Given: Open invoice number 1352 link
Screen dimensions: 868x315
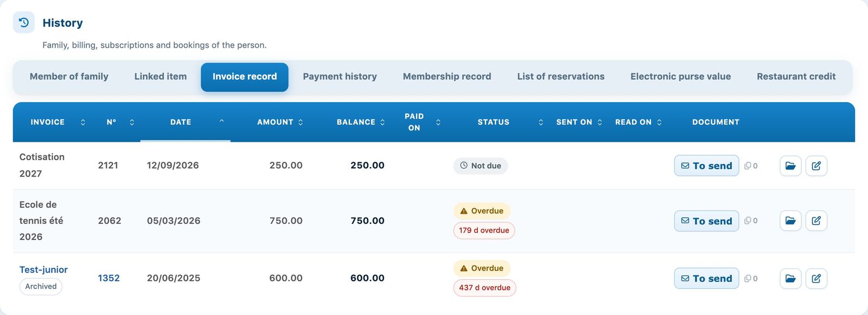Looking at the screenshot, I should [108, 278].
